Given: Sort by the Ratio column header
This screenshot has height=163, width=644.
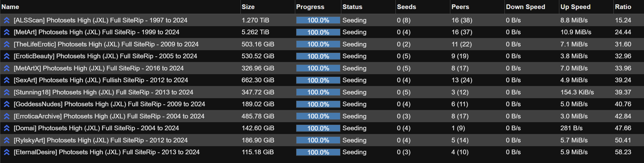Looking at the screenshot, I should 623,7.
